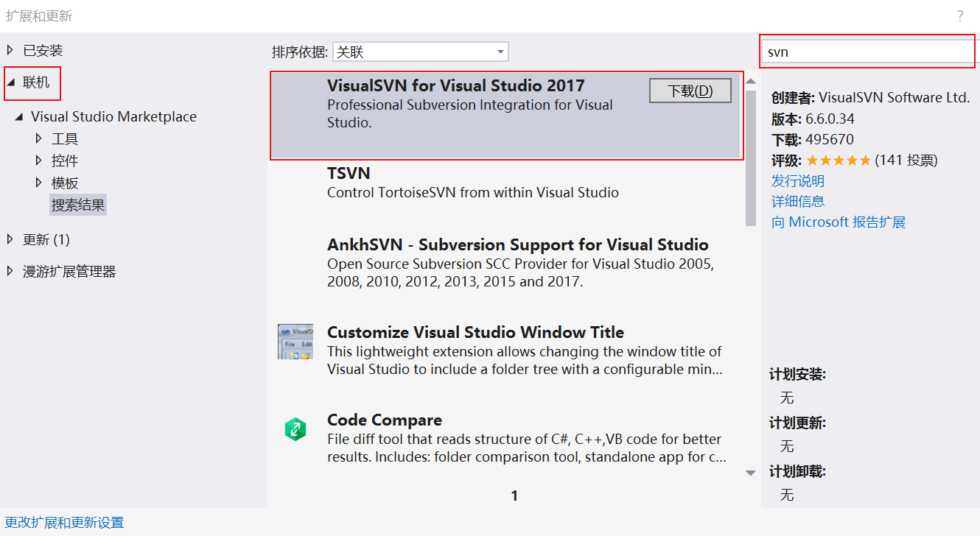Expand the 更新 (1) section
980x536 pixels.
click(x=10, y=239)
